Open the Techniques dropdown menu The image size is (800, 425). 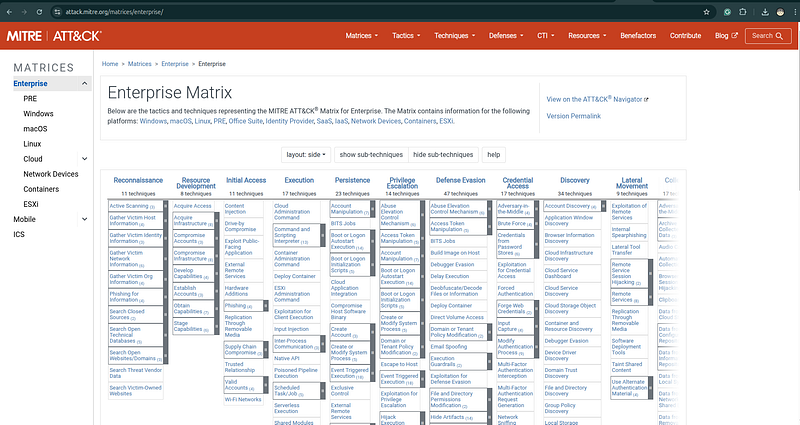tap(455, 36)
